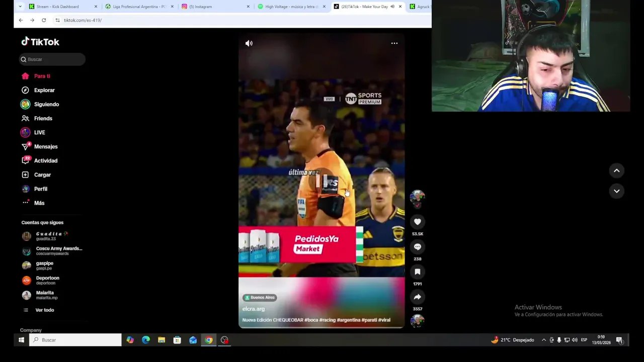Close the Instagram browser tab
Screen dimensions: 644x362
[x=248, y=7]
